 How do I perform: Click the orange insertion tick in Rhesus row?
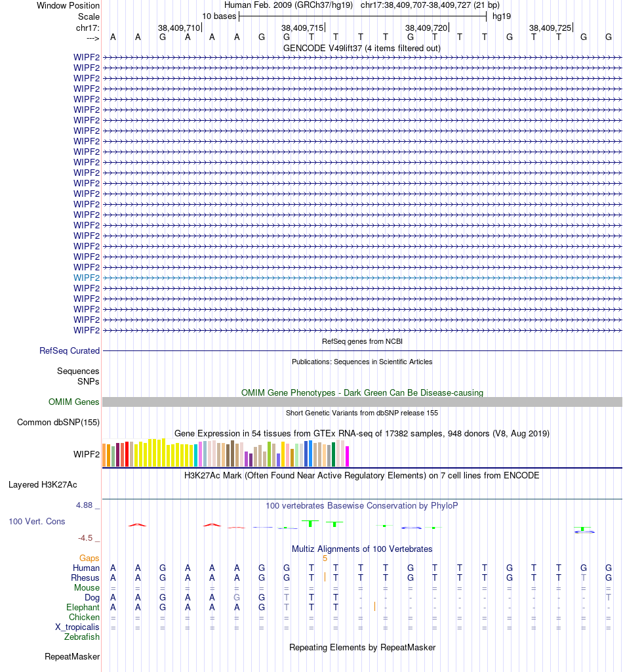(x=325, y=577)
